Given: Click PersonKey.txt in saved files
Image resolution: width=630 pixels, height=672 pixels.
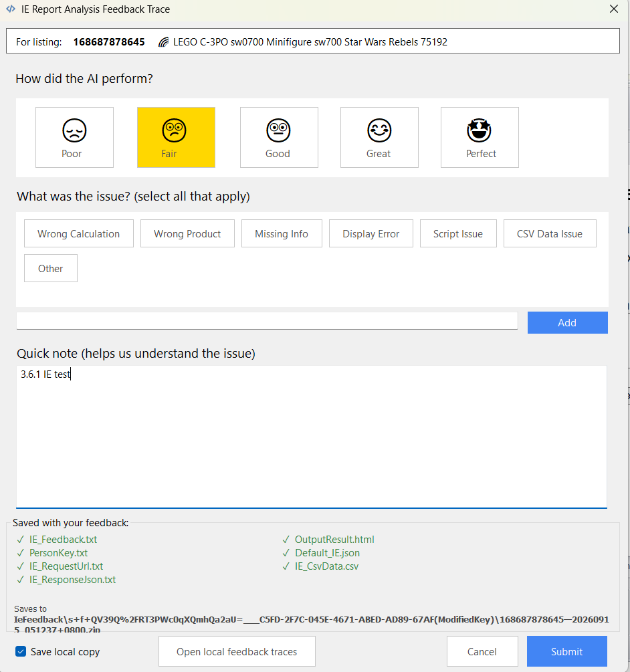Looking at the screenshot, I should 58,553.
